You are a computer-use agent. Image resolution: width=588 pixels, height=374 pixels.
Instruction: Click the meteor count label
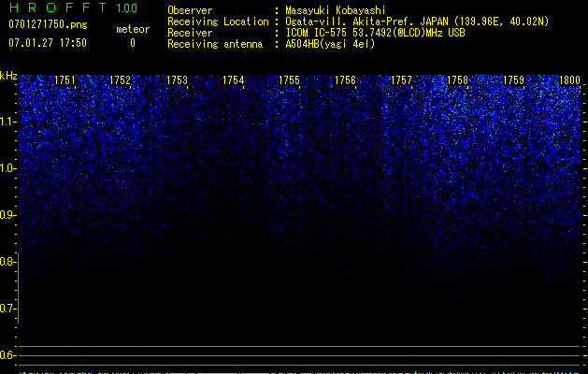(x=133, y=29)
